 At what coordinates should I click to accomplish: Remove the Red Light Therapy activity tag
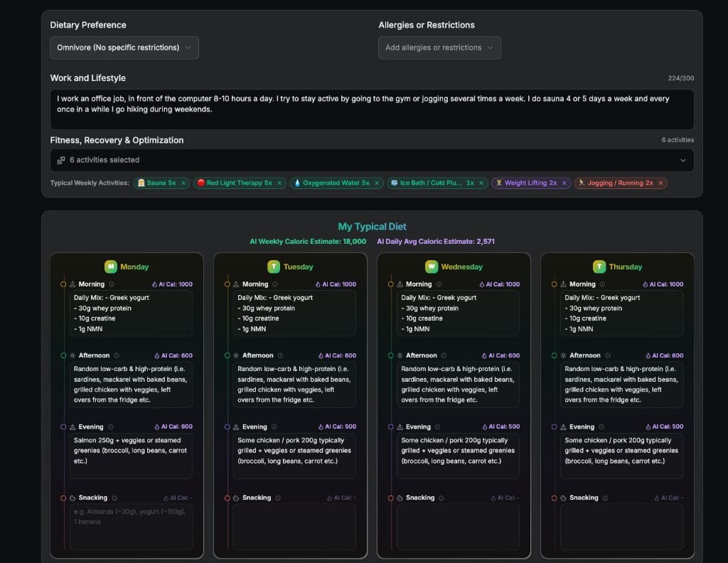279,183
